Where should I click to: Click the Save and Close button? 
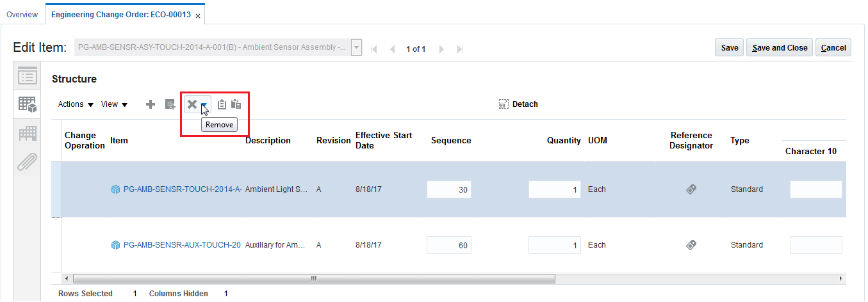[779, 48]
